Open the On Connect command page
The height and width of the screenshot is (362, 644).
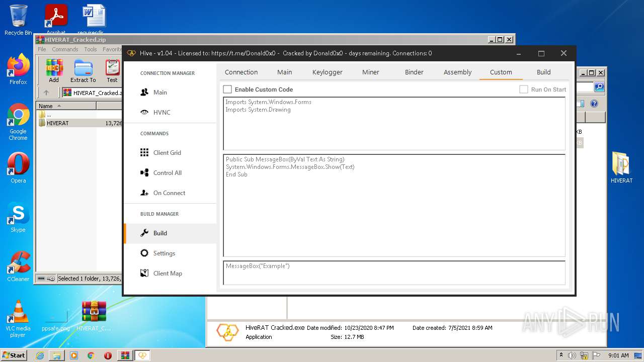(170, 193)
